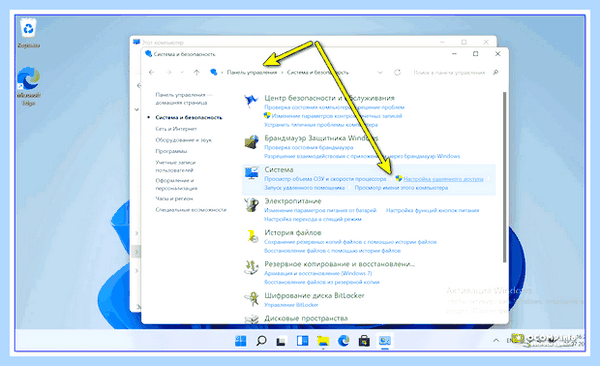
Task: Open the Microsoft Edge desktop shortcut
Action: click(x=29, y=78)
